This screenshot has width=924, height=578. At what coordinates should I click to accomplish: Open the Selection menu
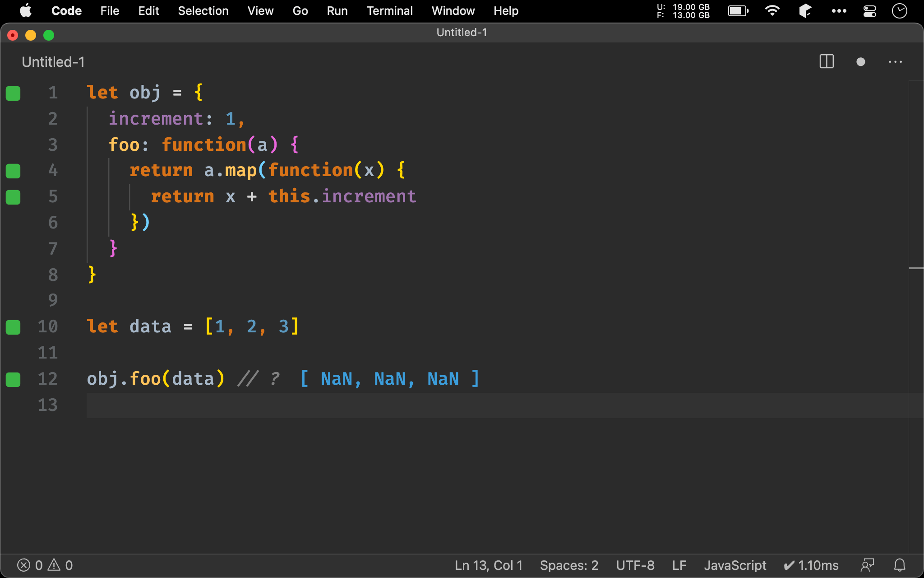click(203, 11)
